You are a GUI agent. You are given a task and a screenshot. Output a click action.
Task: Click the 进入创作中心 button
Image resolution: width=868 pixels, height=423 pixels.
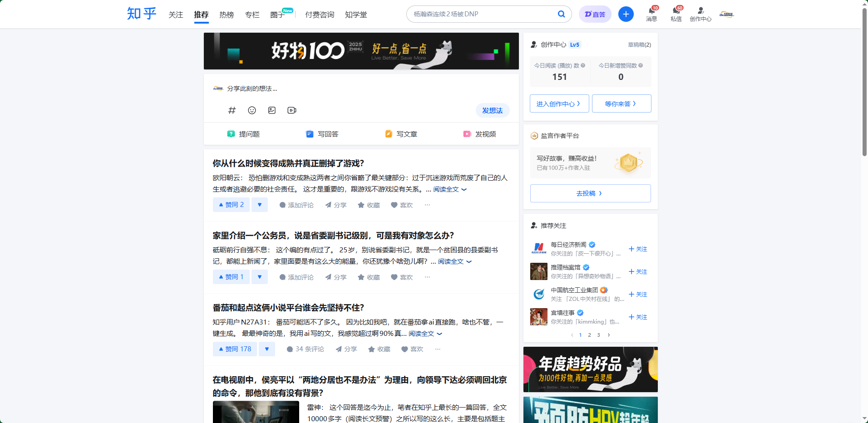pos(559,103)
